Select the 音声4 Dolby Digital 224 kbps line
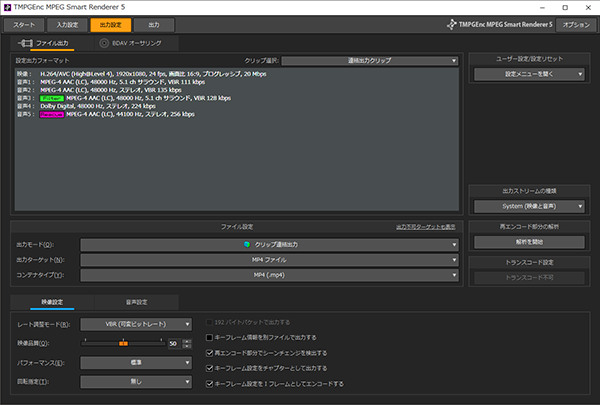The width and height of the screenshot is (600, 405). coord(86,106)
